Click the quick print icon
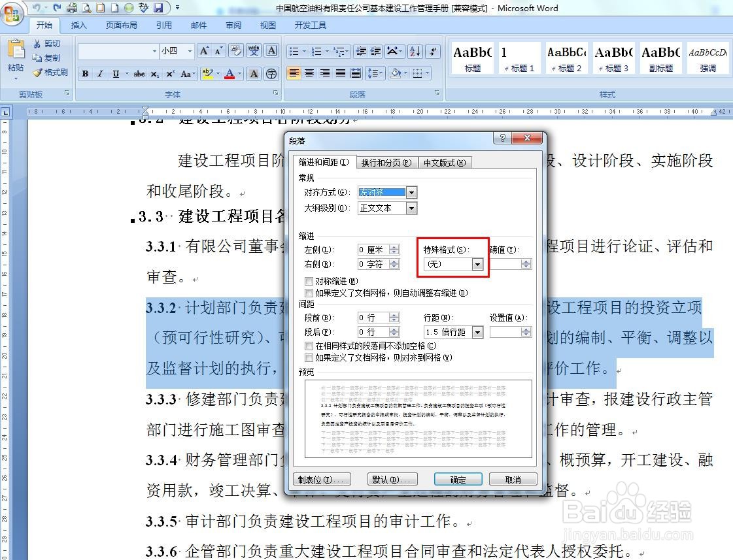 [x=71, y=7]
